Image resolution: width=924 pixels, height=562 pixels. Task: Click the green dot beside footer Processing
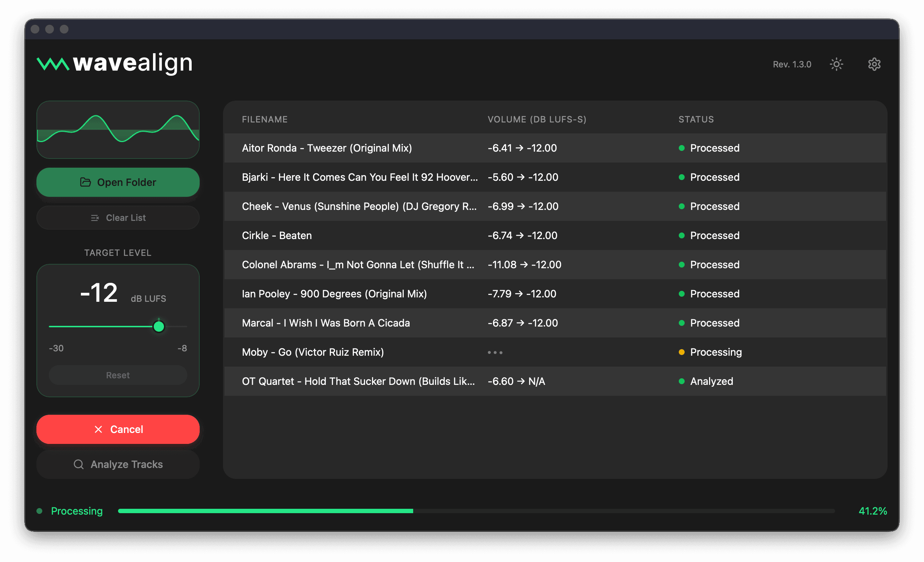click(39, 511)
